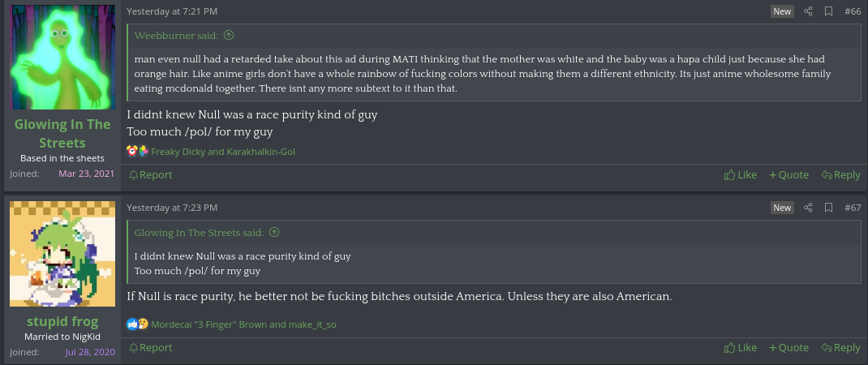Open glowing green ghost avatar
This screenshot has width=868, height=365.
tap(62, 57)
